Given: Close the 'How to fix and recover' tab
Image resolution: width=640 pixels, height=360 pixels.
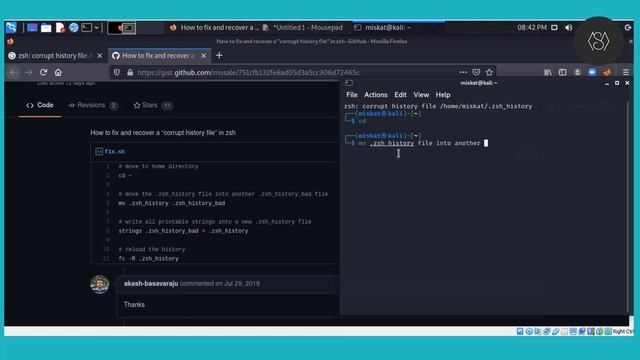Looking at the screenshot, I should [x=203, y=56].
